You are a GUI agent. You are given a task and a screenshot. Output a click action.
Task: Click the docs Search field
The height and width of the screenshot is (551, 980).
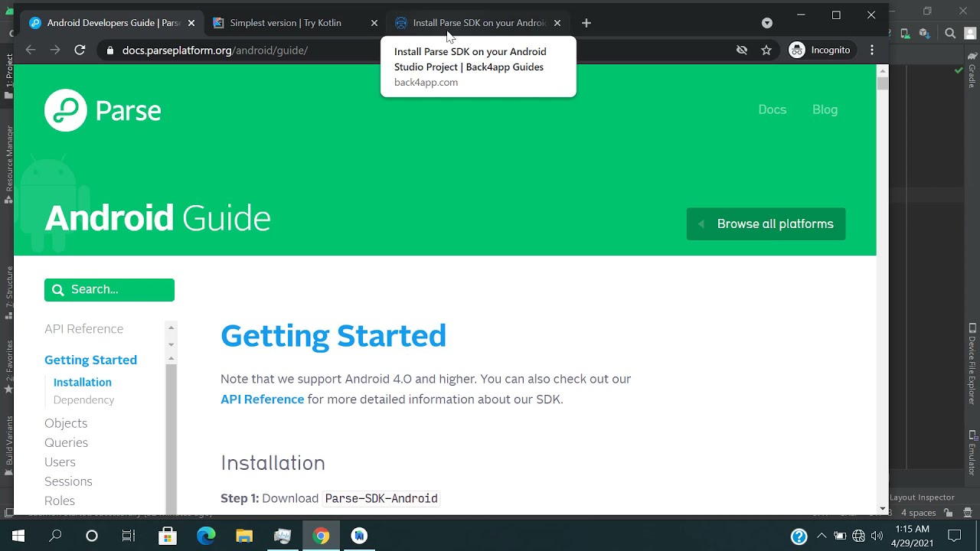click(x=109, y=289)
